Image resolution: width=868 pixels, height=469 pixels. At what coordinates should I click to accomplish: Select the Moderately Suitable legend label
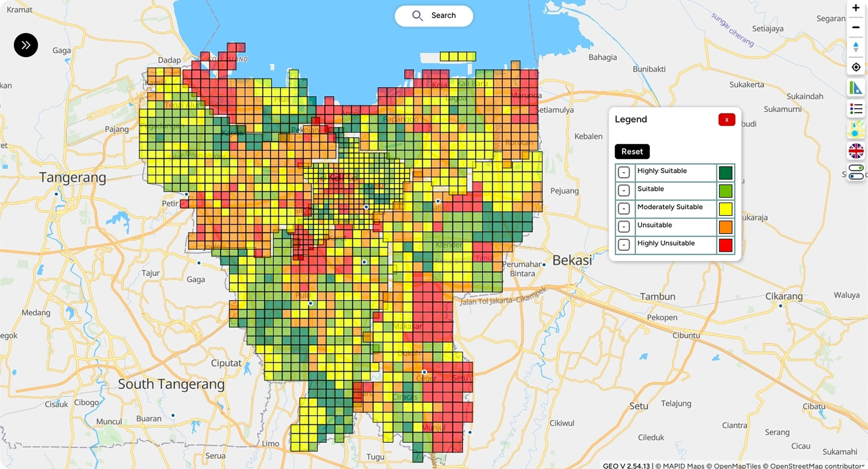pos(670,207)
